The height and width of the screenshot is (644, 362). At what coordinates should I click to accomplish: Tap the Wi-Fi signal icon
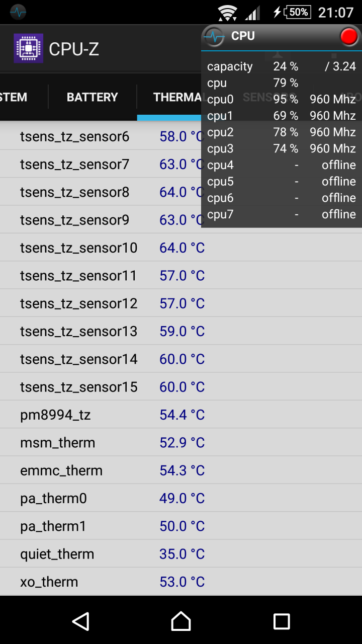(228, 12)
